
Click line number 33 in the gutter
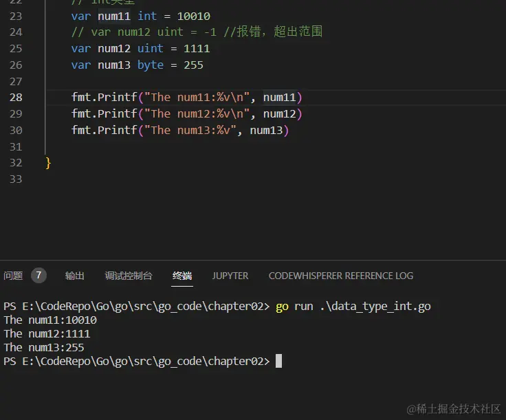[16, 179]
